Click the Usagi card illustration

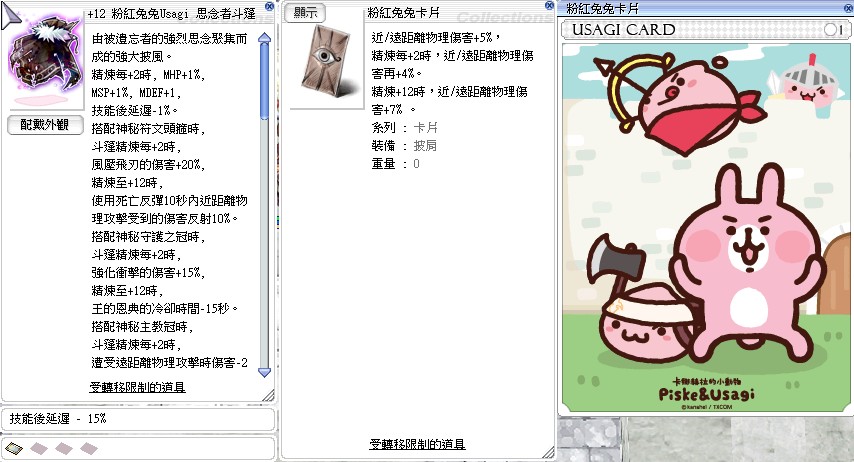point(706,228)
